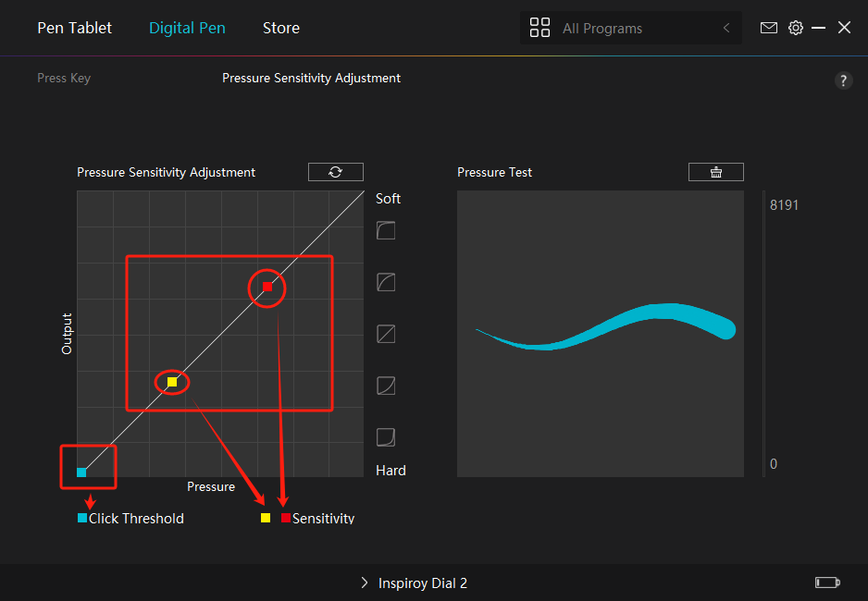Open the settings gear
This screenshot has height=601, width=868.
click(x=795, y=28)
